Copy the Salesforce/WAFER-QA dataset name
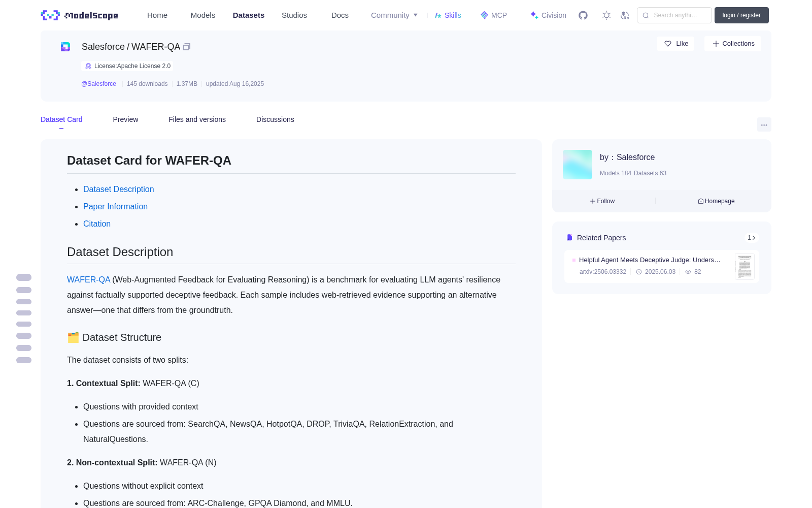Viewport: 812px width, 508px height. click(187, 47)
